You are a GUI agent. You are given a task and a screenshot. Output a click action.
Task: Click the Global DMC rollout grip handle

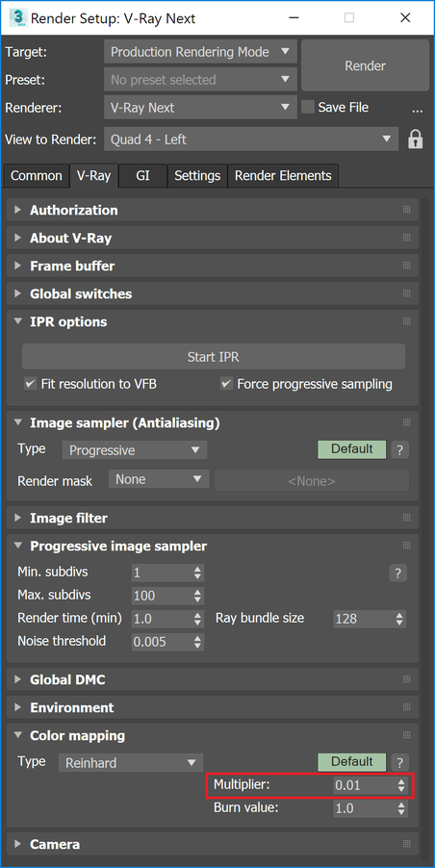pyautogui.click(x=407, y=679)
